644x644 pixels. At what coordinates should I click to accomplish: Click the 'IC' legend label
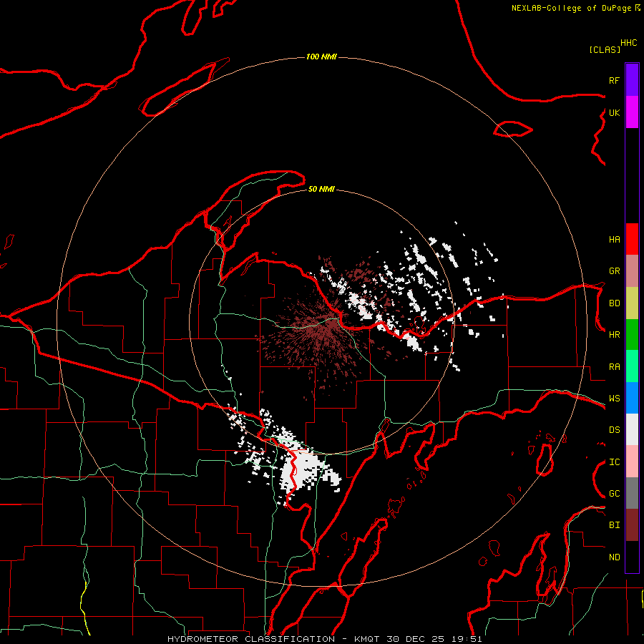click(614, 462)
